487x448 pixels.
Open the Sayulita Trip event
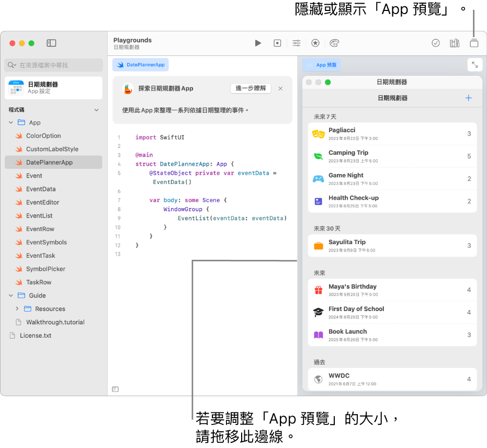point(392,246)
